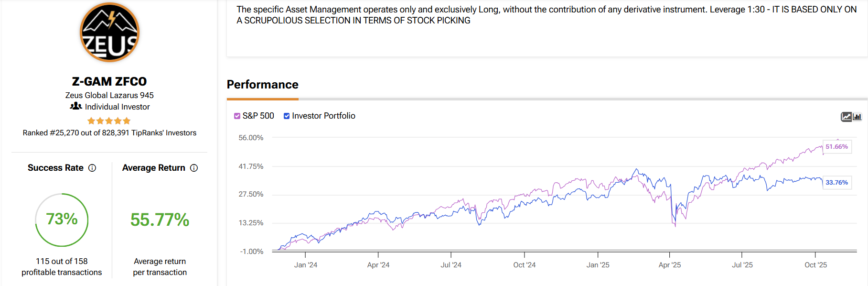This screenshot has height=286, width=868.
Task: Click the five-star rating
Action: [x=109, y=121]
